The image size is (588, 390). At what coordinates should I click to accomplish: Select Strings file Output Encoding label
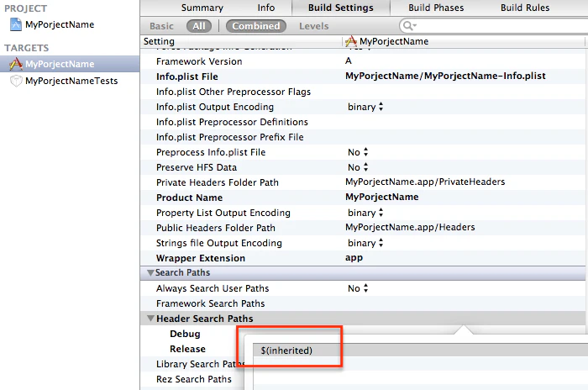tap(219, 243)
